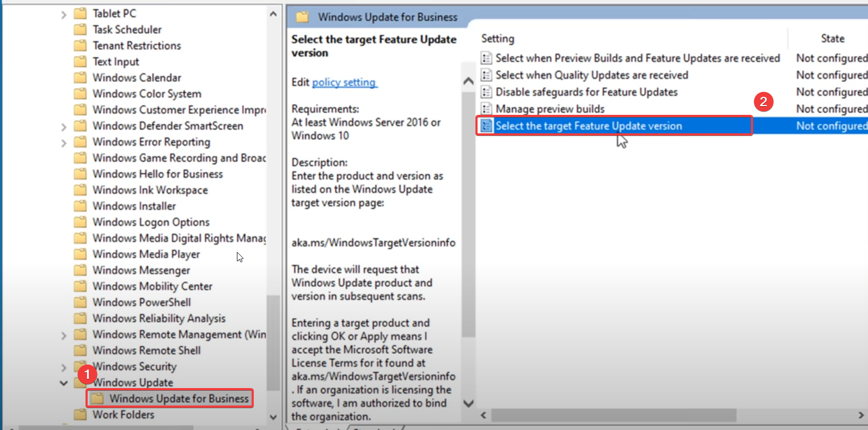868x430 pixels.
Task: Select the Windows Error Reporting folder icon
Action: 80,142
